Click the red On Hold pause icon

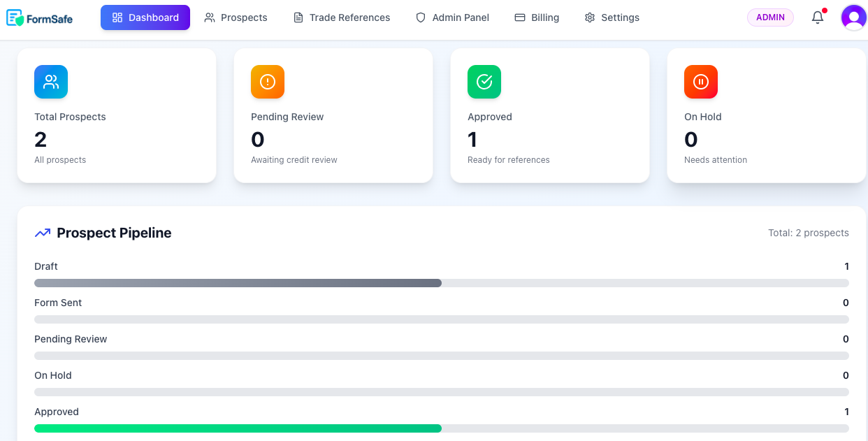click(701, 82)
